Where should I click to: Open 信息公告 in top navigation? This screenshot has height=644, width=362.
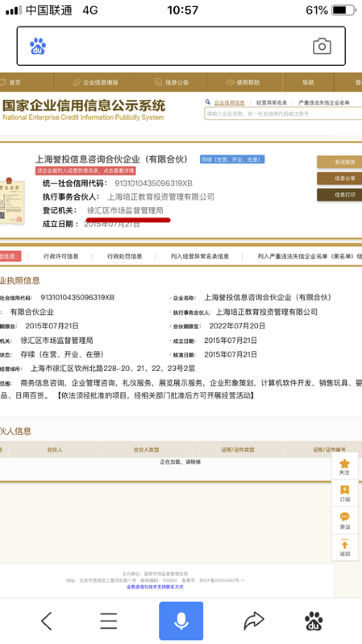[x=172, y=82]
